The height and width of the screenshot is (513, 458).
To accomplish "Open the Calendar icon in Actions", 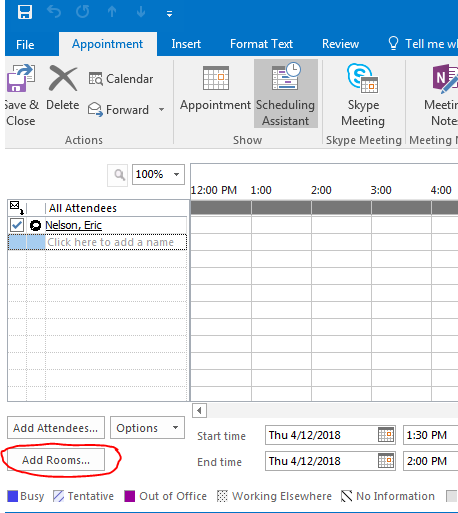I will pyautogui.click(x=95, y=79).
